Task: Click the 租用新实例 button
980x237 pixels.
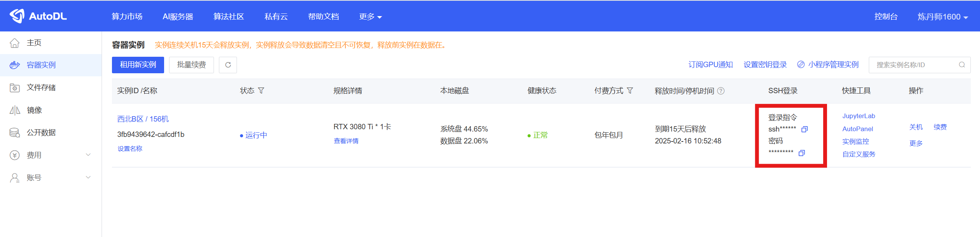Action: click(x=138, y=65)
